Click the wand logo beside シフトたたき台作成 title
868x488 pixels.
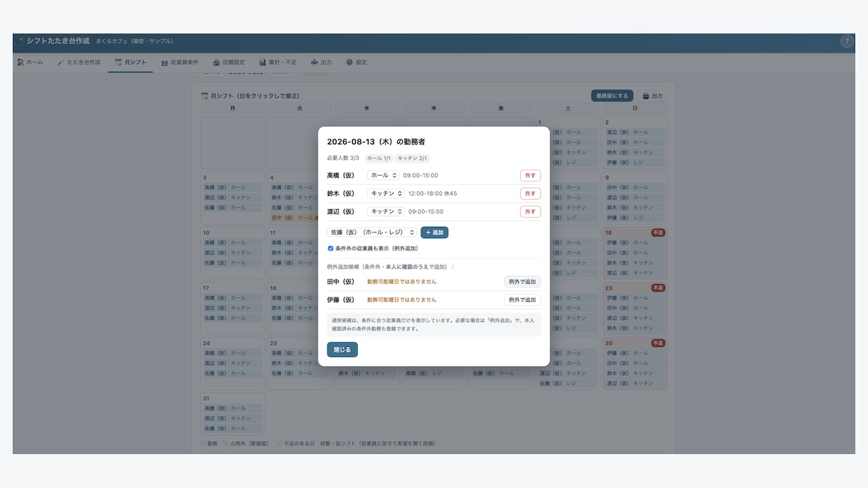click(19, 41)
